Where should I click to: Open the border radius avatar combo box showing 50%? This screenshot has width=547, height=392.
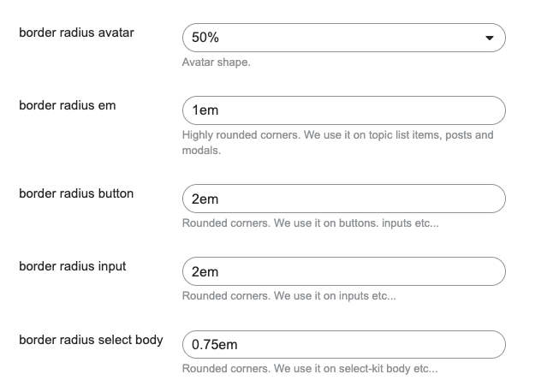(342, 38)
